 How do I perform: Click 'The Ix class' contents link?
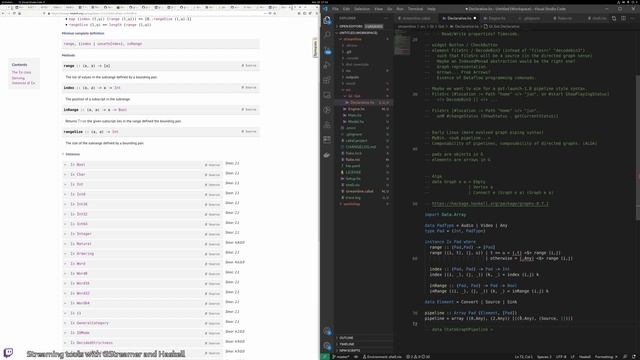click(x=21, y=72)
